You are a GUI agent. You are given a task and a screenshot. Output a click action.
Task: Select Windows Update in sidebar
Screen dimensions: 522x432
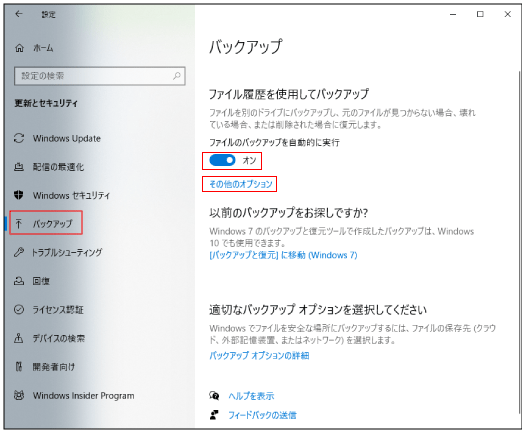(67, 138)
